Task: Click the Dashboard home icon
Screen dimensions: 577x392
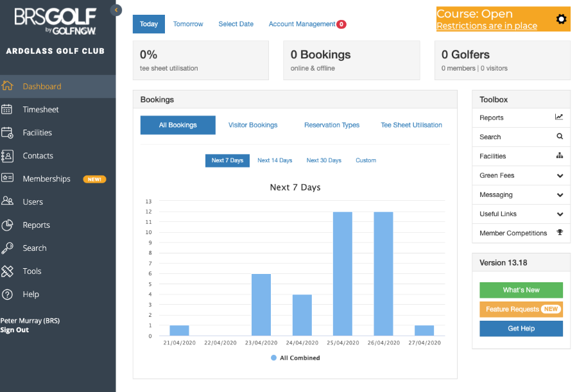Action: (7, 86)
